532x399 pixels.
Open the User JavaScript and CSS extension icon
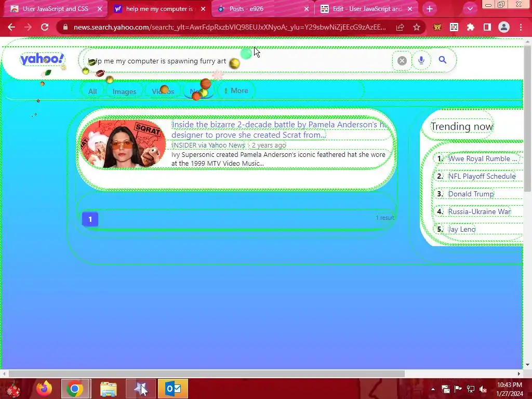pos(454,27)
